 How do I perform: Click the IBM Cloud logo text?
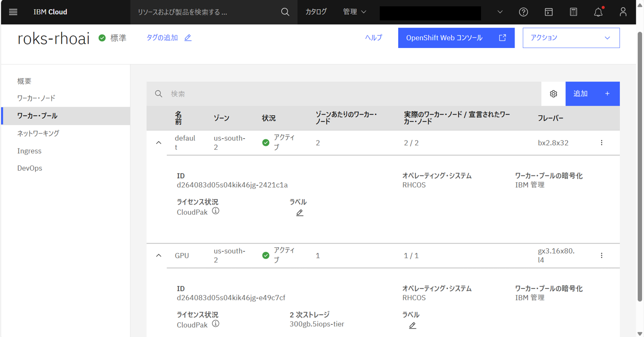coord(50,12)
